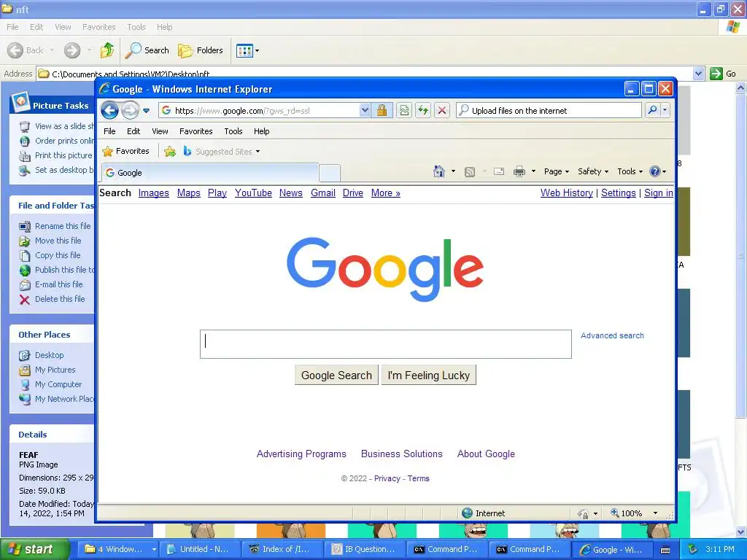Open the Edit menu in Internet Explorer
The image size is (747, 560).
point(133,131)
